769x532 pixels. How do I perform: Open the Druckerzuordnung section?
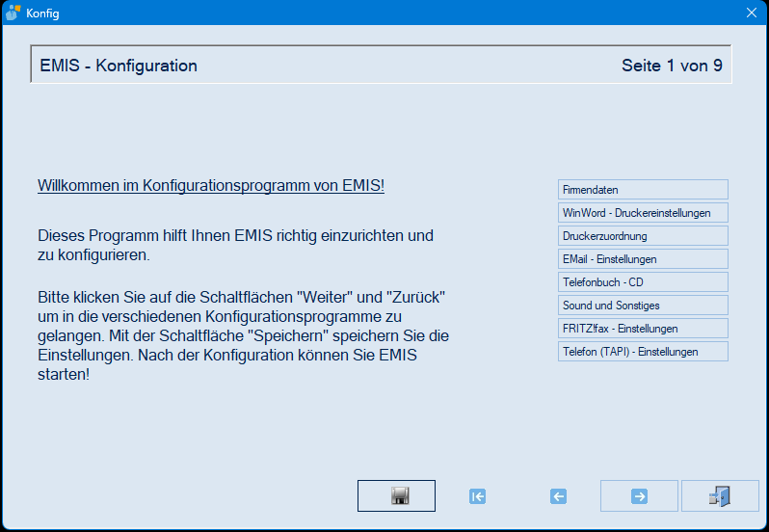point(643,235)
